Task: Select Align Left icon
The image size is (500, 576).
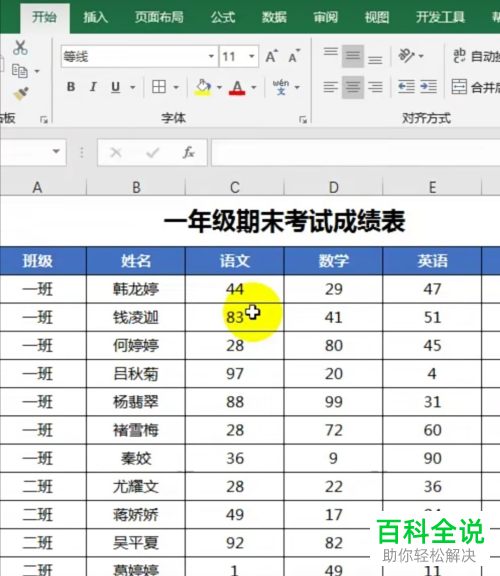Action: (x=331, y=87)
